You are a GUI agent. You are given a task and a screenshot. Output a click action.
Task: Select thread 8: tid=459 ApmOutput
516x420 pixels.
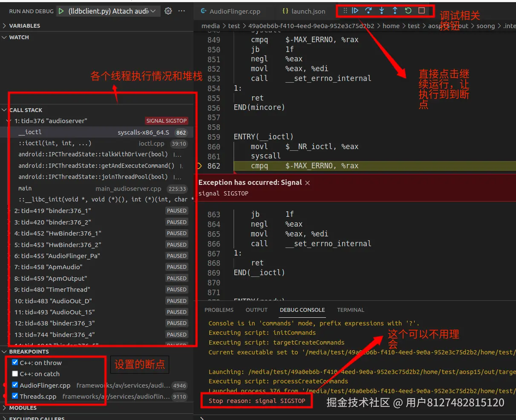pyautogui.click(x=97, y=278)
